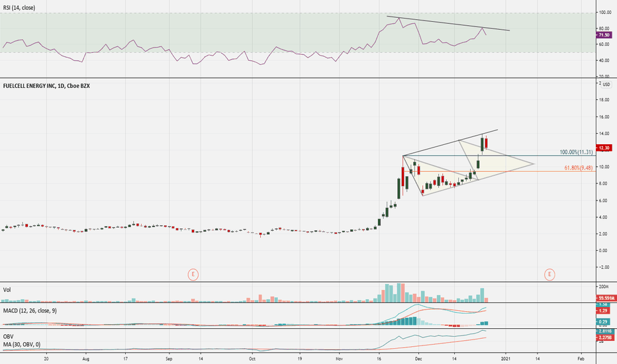
Task: Click the Aug date label on time axis
Action: [x=86, y=359]
